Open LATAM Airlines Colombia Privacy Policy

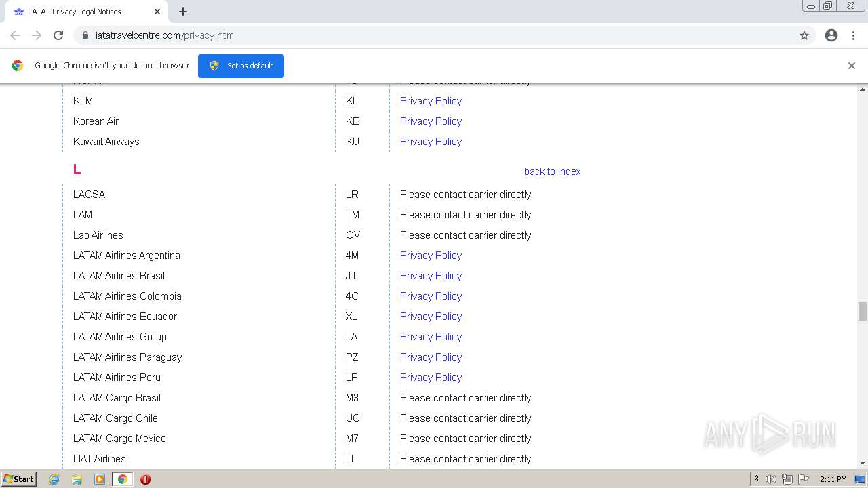431,296
